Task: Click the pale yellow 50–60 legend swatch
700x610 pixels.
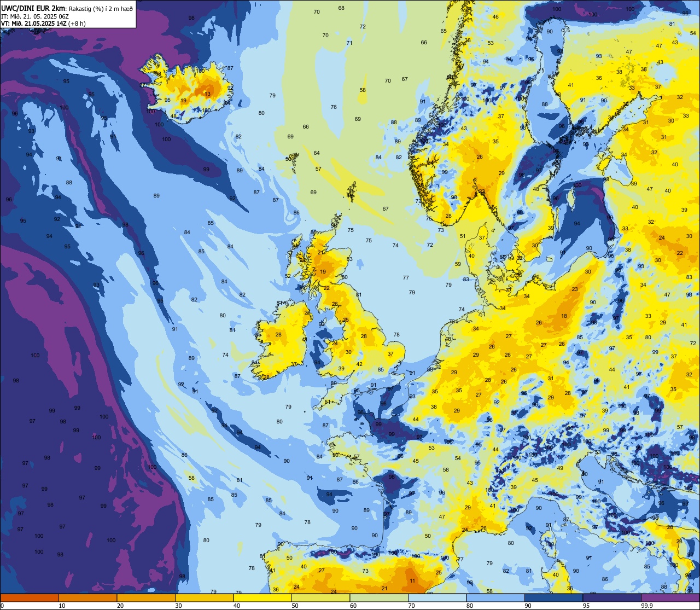Action: [x=320, y=597]
